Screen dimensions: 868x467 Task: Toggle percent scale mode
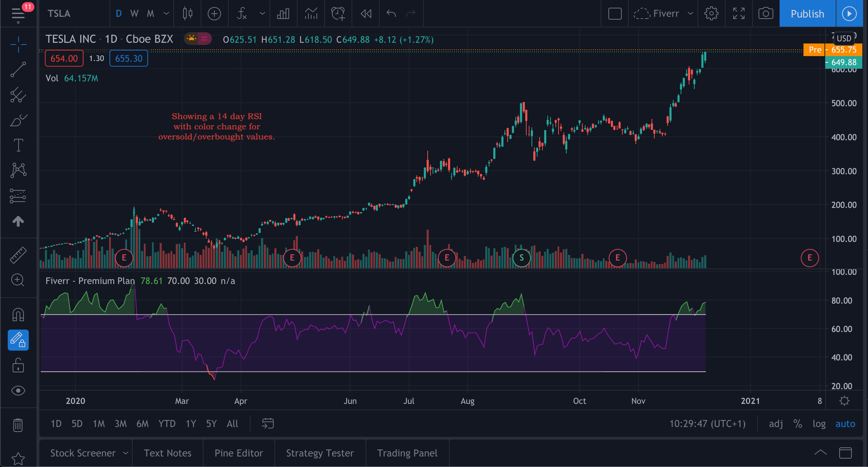pos(798,424)
